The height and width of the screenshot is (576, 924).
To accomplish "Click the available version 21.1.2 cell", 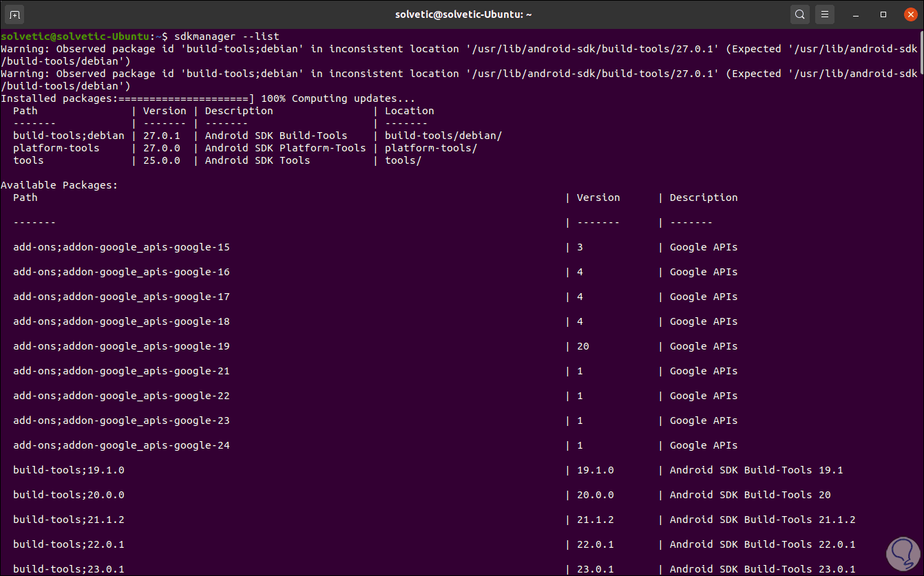I will pyautogui.click(x=596, y=520).
